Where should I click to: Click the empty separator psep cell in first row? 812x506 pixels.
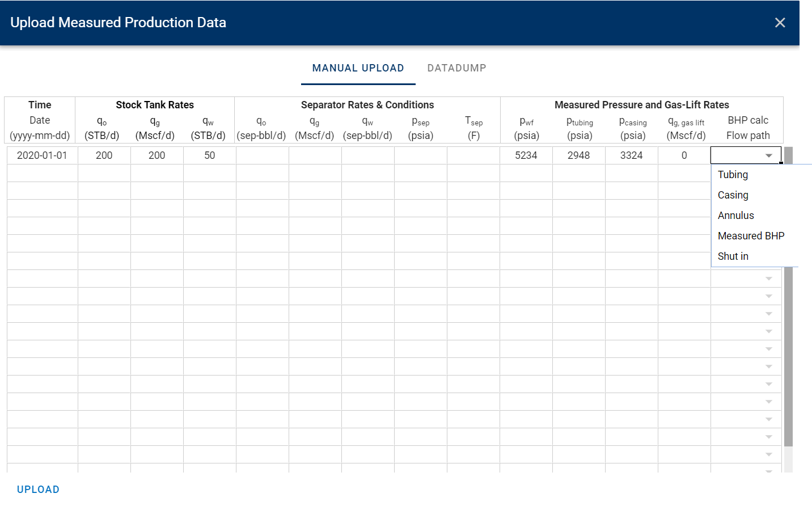[x=420, y=155]
